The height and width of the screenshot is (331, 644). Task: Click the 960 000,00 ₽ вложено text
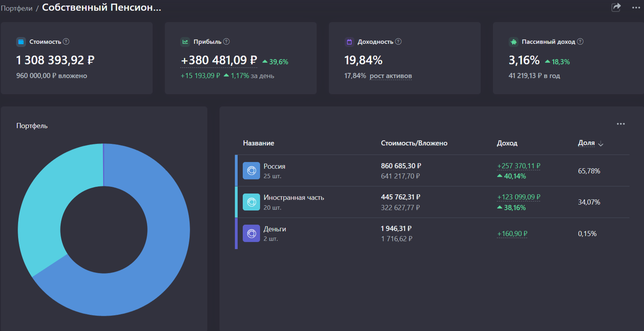pyautogui.click(x=52, y=76)
